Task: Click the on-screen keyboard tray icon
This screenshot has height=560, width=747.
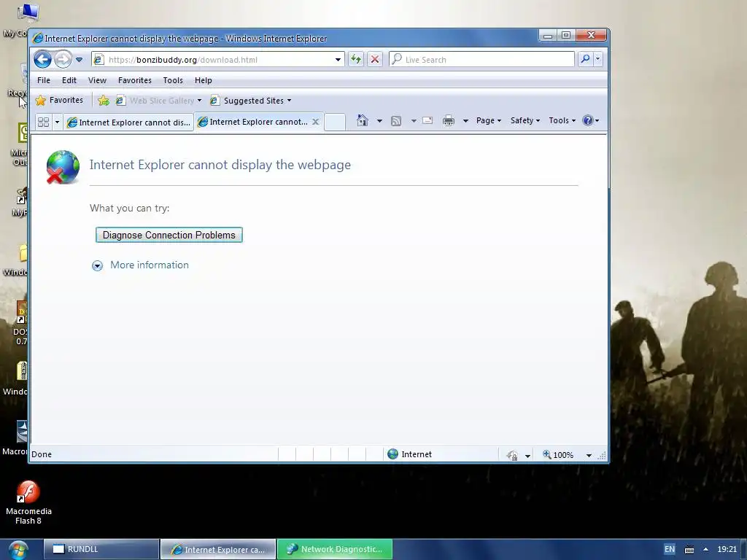Action: [689, 550]
